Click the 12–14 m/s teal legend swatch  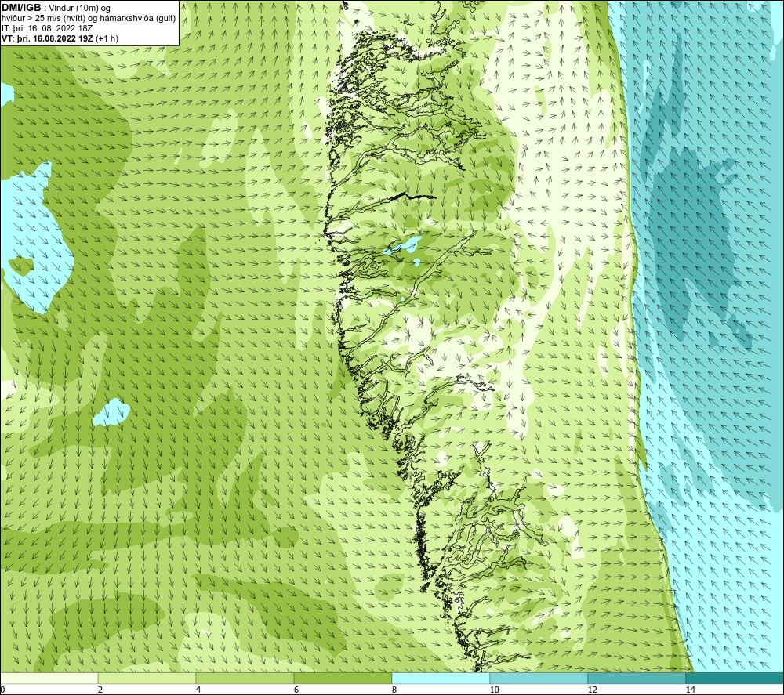pos(637,679)
